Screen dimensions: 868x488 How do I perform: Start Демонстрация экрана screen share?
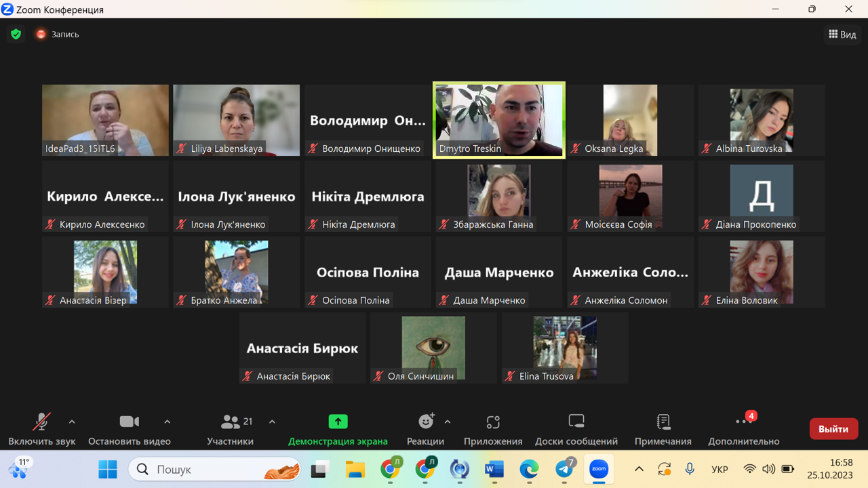[x=338, y=430]
